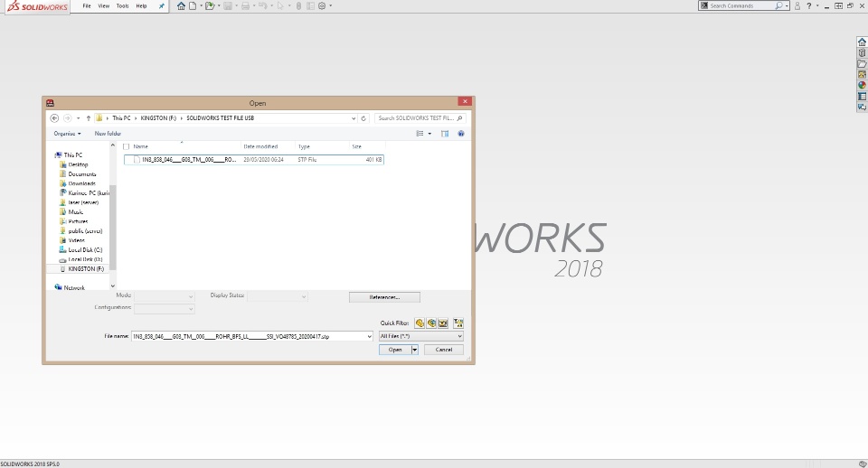Screen dimensions: 868x468
Task: Open the File menu
Action: 87,6
